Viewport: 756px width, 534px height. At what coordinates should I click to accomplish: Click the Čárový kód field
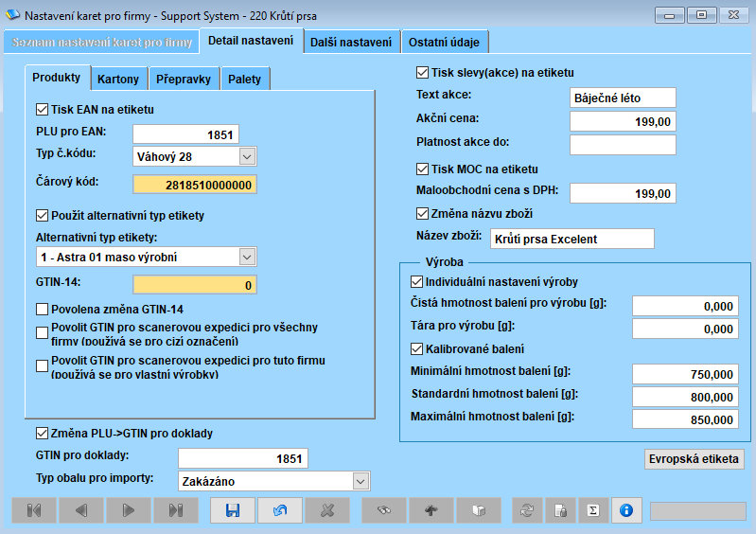click(195, 185)
